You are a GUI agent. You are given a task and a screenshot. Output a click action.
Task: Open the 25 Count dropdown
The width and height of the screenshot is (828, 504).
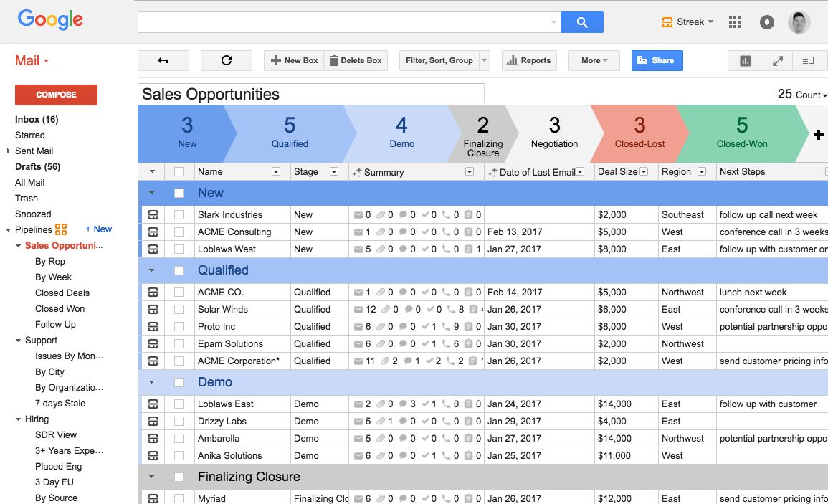pos(802,95)
